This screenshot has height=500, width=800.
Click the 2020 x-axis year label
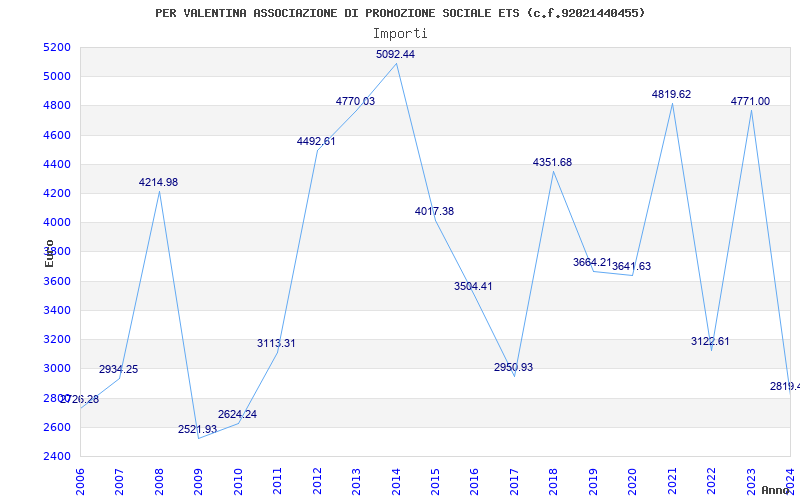coord(632,482)
